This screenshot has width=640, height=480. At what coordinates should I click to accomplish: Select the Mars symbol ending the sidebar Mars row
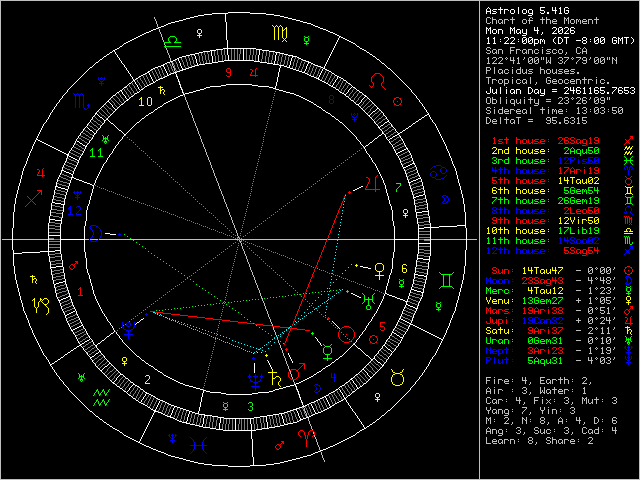pos(629,311)
